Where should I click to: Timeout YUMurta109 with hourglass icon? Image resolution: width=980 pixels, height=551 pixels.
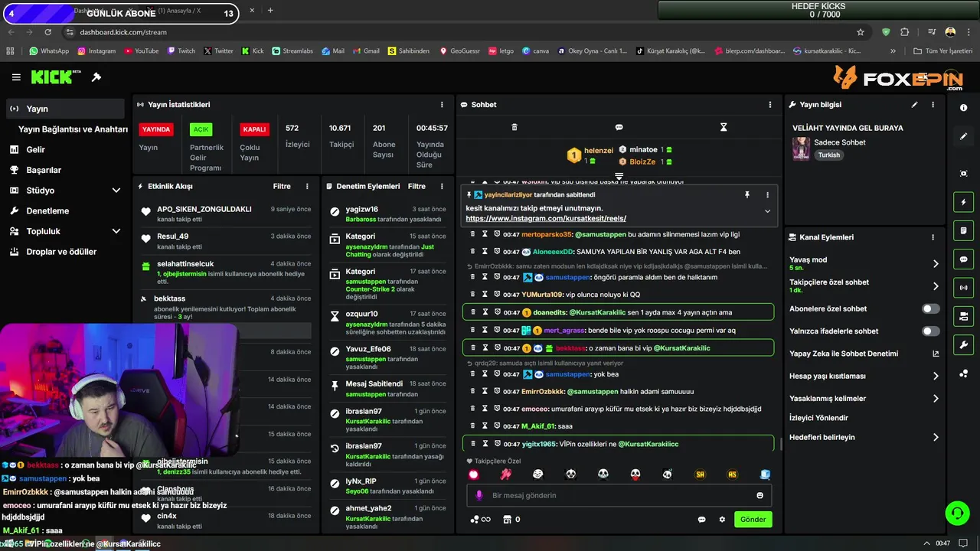pos(485,295)
